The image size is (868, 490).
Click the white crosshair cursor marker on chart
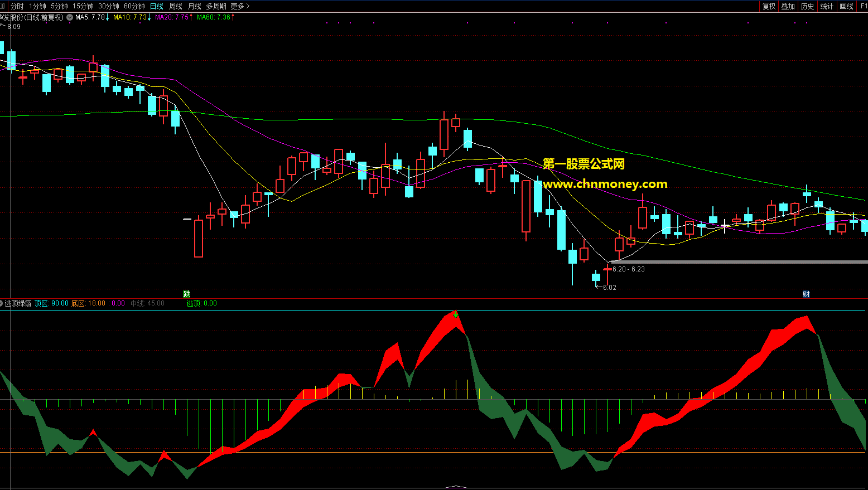pos(725,226)
